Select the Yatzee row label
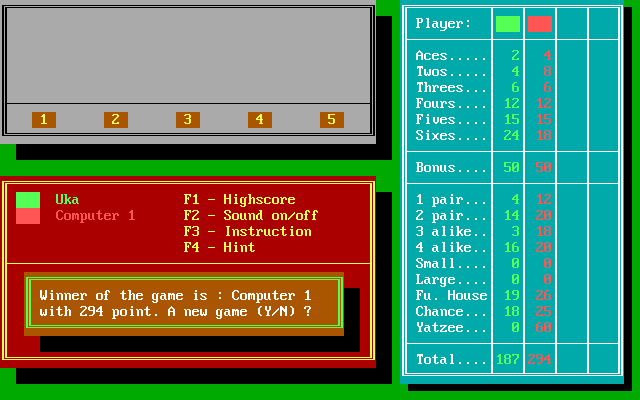Screen dimensions: 640x400 tap(451, 327)
